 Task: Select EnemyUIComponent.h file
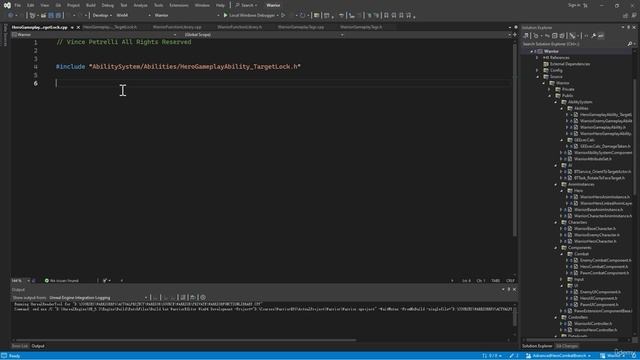(600, 292)
